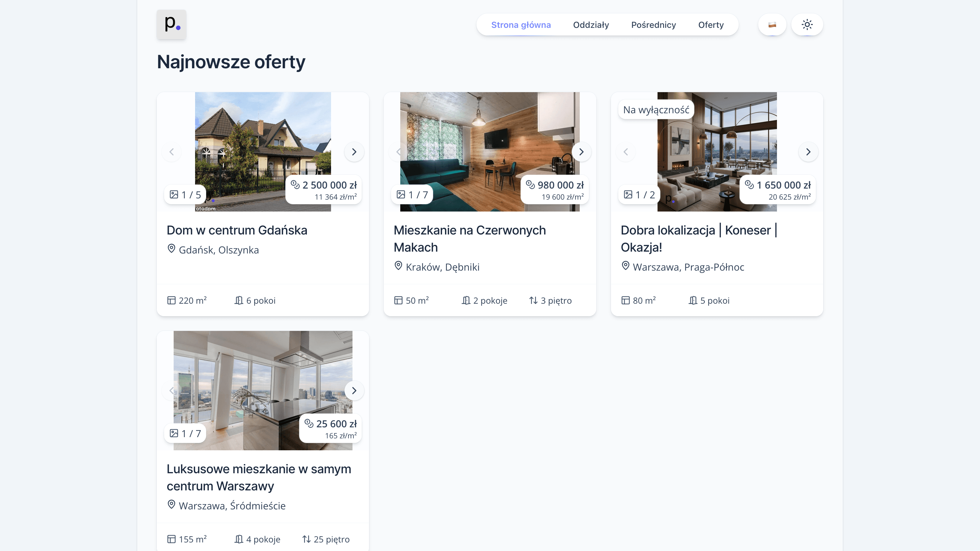Click the Kraków, Dębniki location pin
The height and width of the screenshot is (551, 980).
coord(398,266)
